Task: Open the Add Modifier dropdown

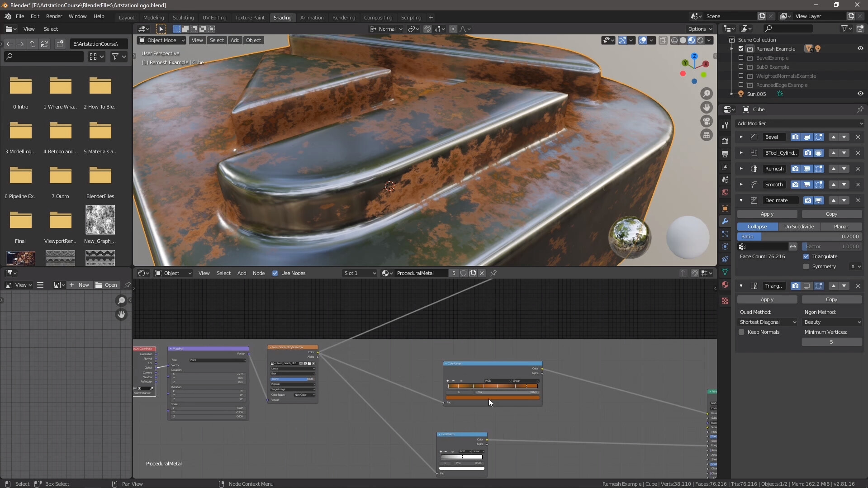Action: (799, 123)
